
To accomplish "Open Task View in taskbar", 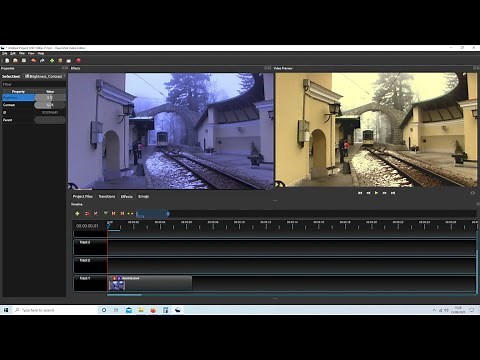I will coord(116,310).
